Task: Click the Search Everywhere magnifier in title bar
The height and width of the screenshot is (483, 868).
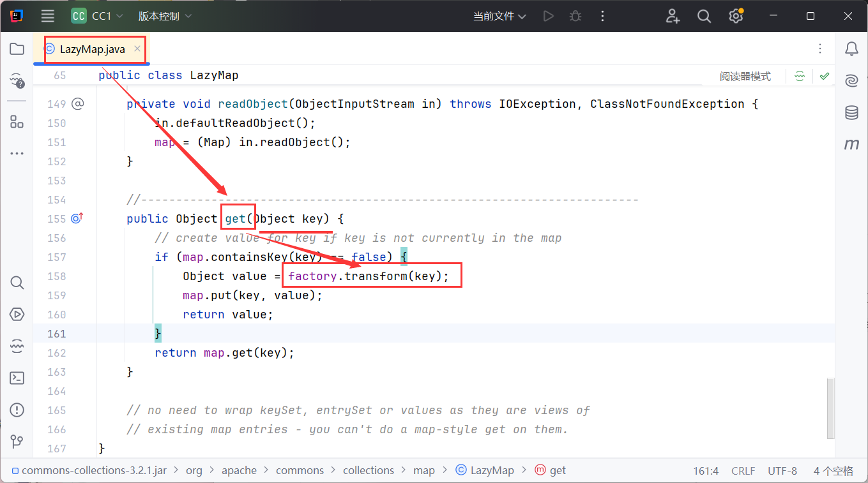Action: tap(704, 16)
